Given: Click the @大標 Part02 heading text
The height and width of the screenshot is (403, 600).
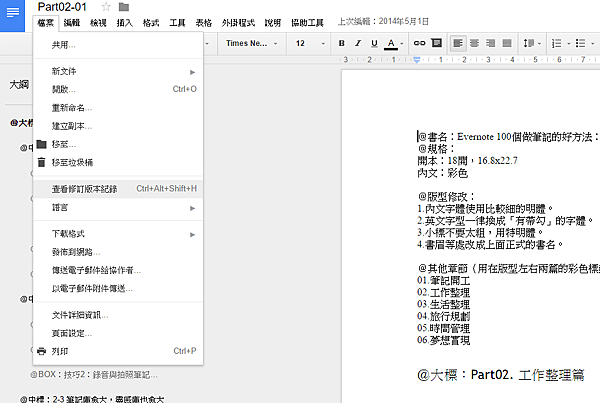Looking at the screenshot, I should point(501,375).
